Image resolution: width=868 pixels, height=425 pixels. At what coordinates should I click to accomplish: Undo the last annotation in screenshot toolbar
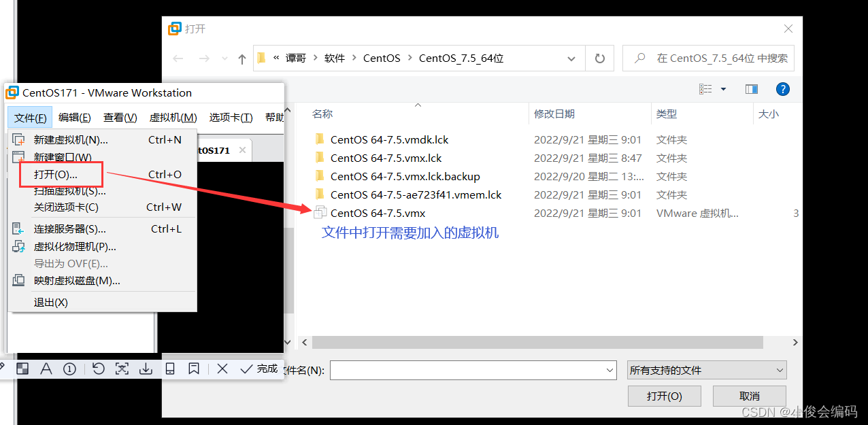pyautogui.click(x=99, y=369)
